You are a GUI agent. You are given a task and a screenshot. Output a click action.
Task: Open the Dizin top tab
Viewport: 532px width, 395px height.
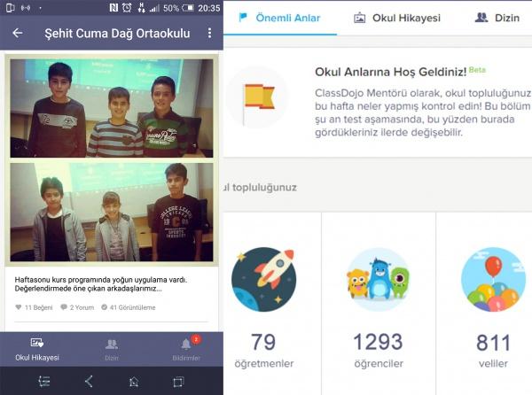click(x=497, y=18)
